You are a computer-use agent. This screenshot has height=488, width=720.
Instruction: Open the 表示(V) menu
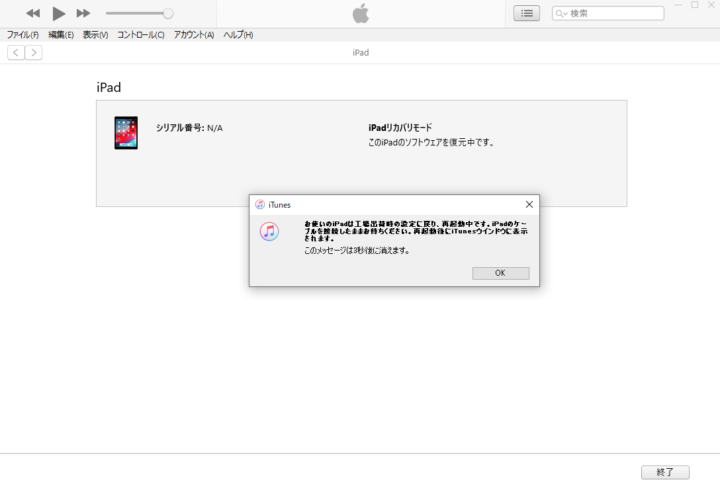tap(95, 35)
